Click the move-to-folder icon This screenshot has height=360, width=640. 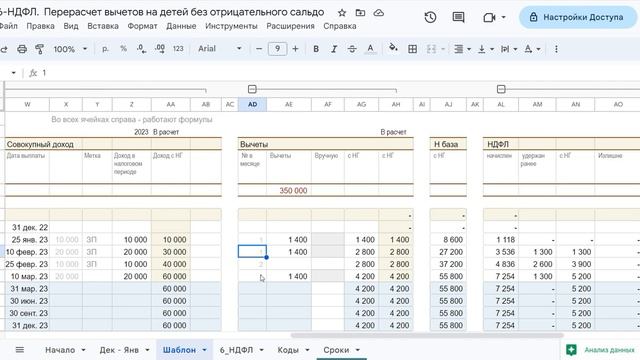pos(360,13)
